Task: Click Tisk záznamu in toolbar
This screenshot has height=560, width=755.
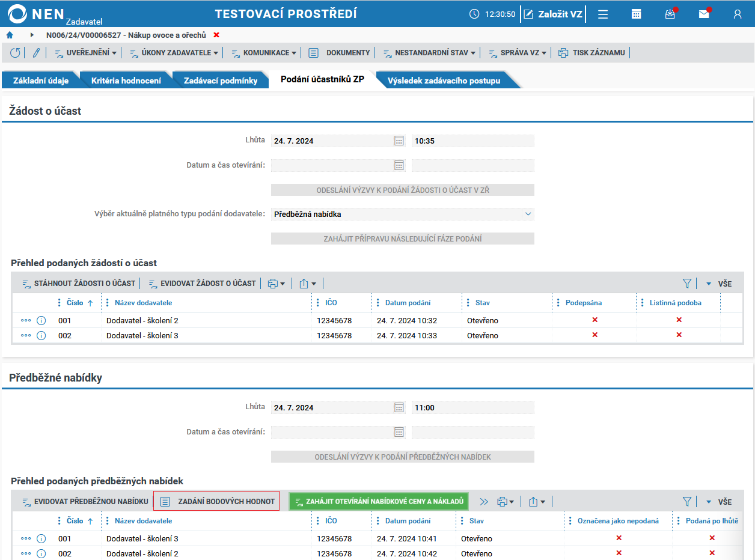Action: [591, 53]
